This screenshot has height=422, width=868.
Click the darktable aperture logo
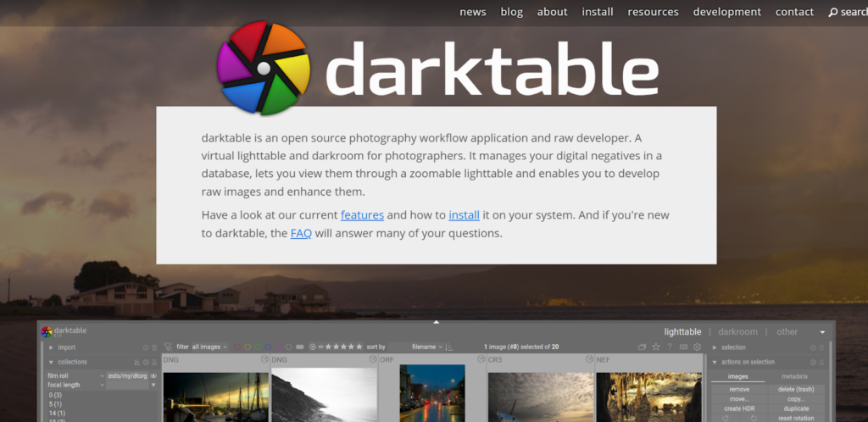[264, 68]
